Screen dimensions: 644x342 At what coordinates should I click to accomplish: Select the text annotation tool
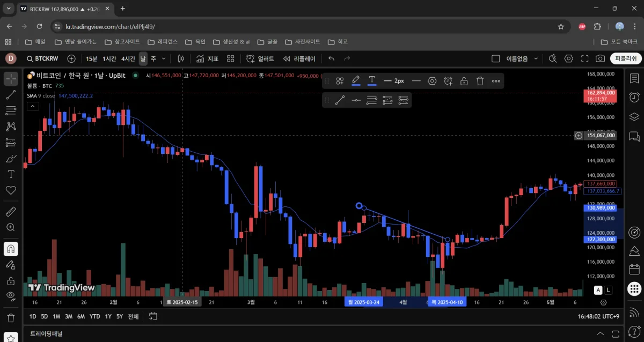(11, 174)
